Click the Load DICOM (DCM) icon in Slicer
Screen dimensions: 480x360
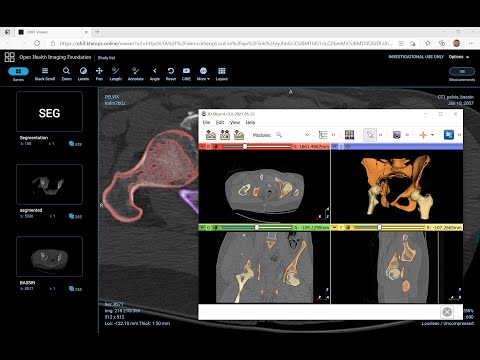pos(225,135)
